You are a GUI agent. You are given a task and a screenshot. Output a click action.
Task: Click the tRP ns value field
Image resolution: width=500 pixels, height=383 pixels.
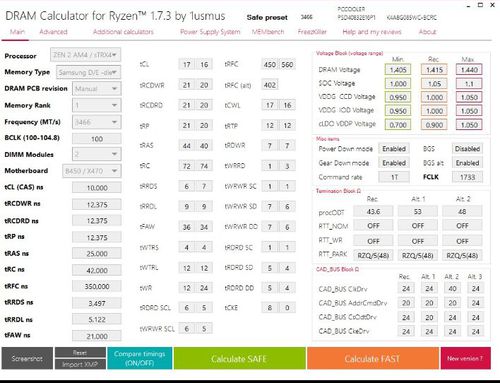(x=97, y=237)
